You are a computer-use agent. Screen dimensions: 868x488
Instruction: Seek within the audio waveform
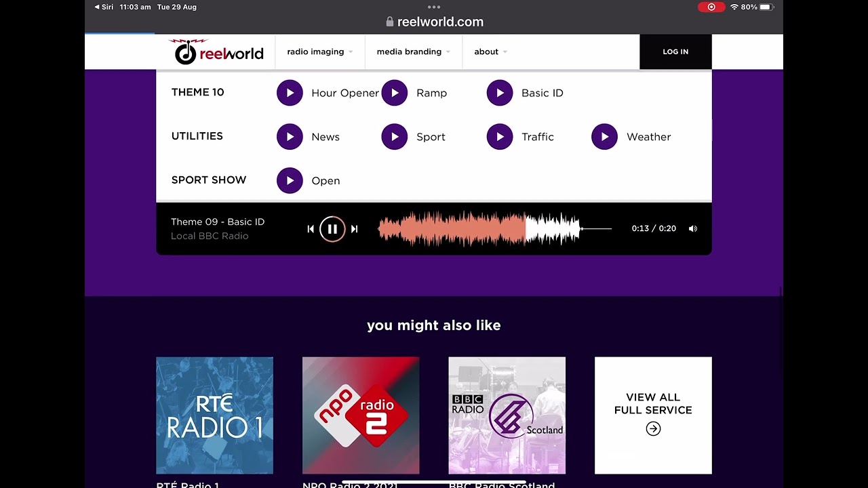495,229
